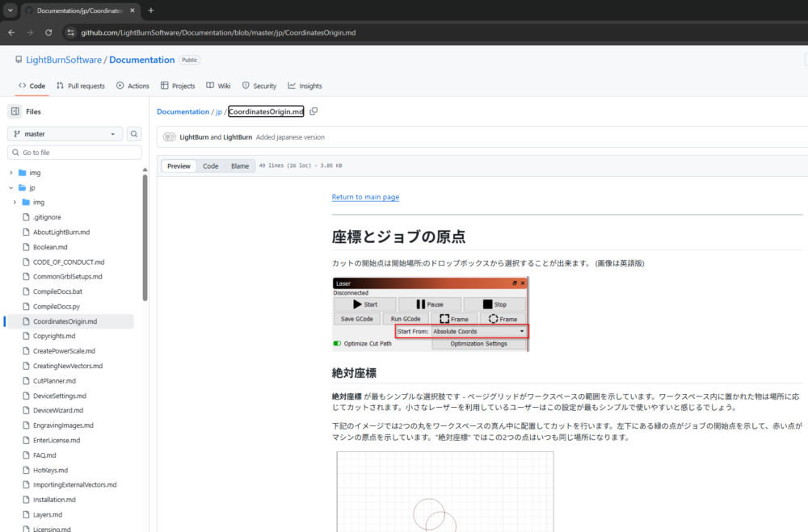
Task: Click the Return to main page link
Action: [x=365, y=197]
